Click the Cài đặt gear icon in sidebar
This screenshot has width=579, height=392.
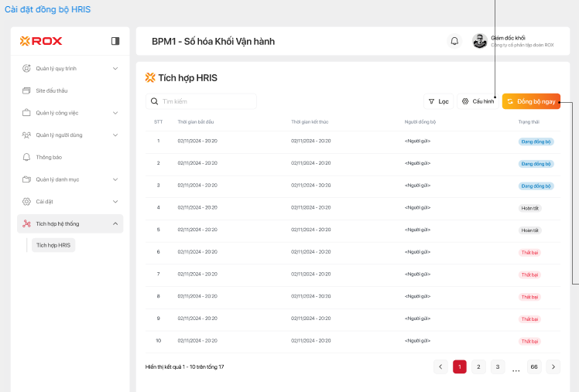[26, 202]
